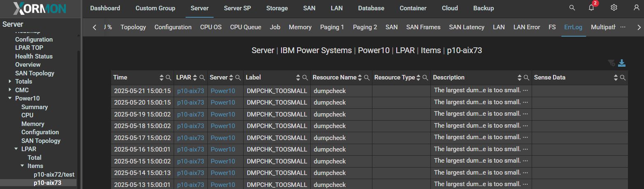
Task: Select LPAR Total in sidebar
Action: pos(35,158)
